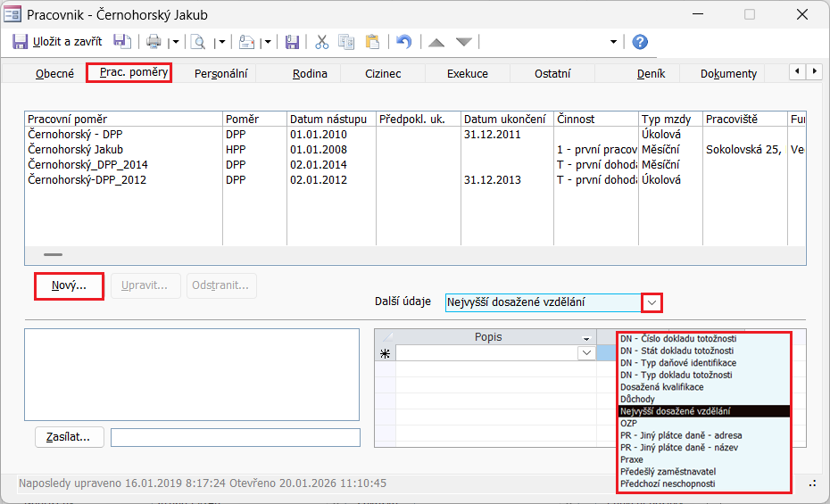The width and height of the screenshot is (830, 504).
Task: Select Předešlý zaměstnavatel in the dropdown list
Action: (668, 472)
